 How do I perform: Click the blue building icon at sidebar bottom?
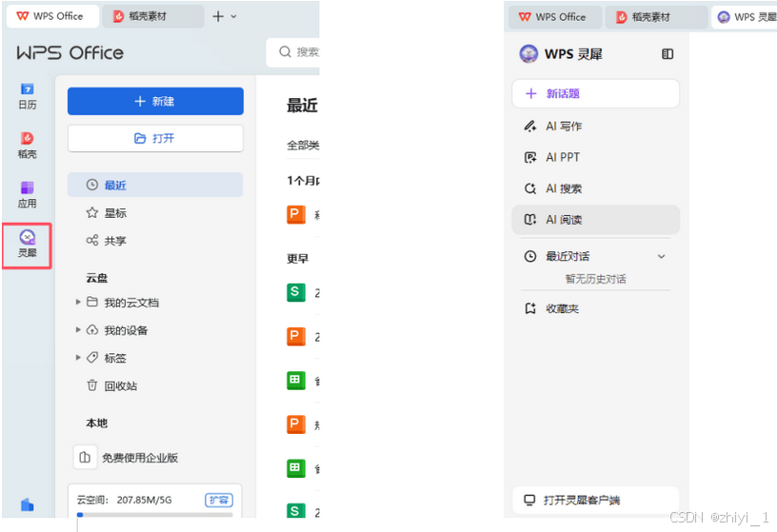[28, 504]
